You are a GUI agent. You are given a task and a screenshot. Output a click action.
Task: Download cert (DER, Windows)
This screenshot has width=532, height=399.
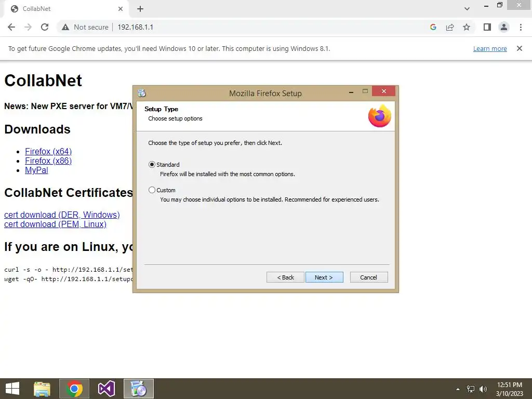pos(62,215)
